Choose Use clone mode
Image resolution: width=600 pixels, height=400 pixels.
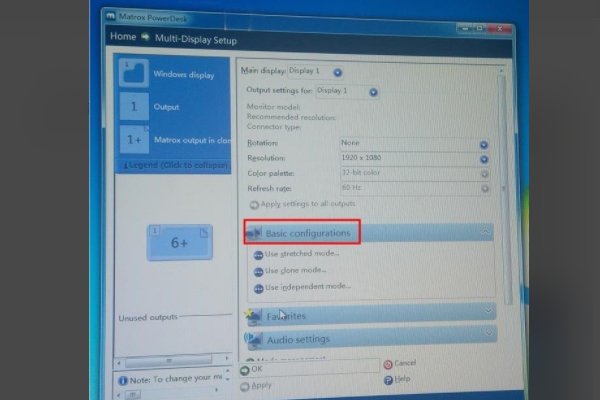tap(296, 270)
